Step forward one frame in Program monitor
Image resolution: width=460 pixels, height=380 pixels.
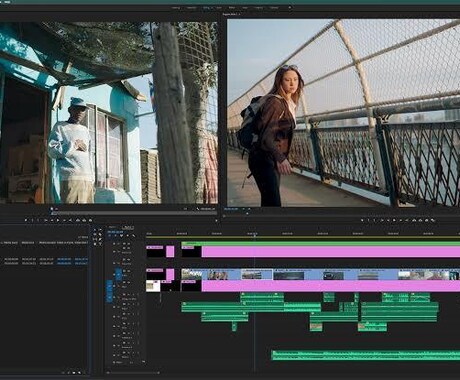point(401,220)
